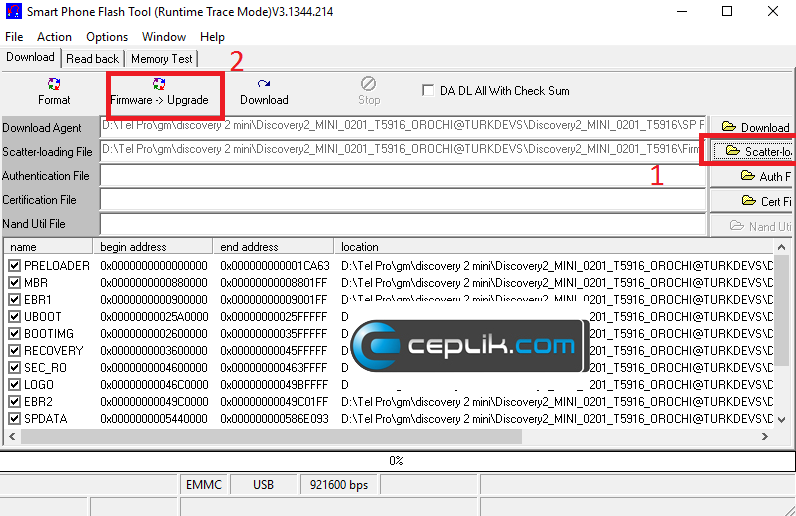Sort by the begin address column header
The width and height of the screenshot is (796, 516).
[x=153, y=246]
